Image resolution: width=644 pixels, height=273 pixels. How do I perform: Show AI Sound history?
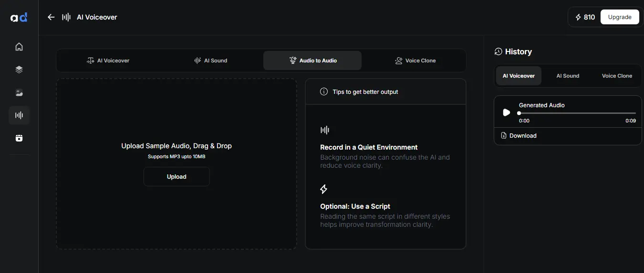[x=568, y=76]
